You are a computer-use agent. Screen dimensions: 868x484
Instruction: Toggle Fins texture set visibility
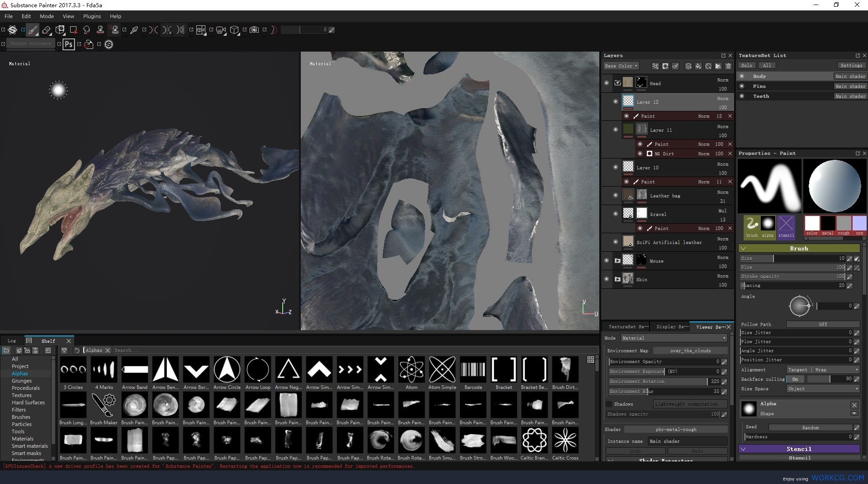[x=742, y=86]
